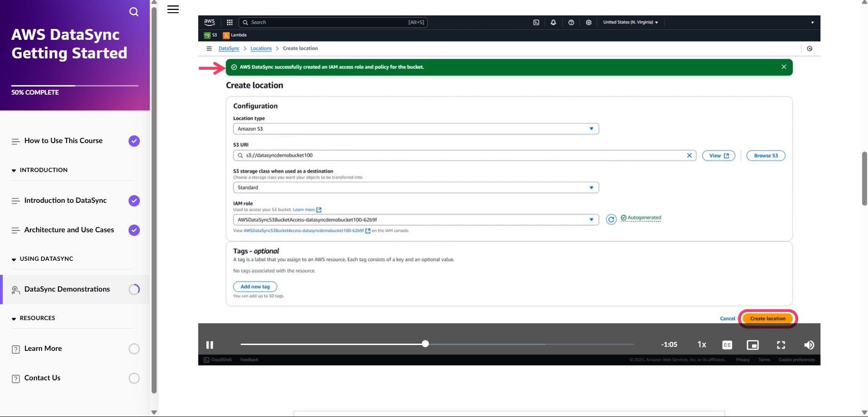Viewport: 868px width, 417px height.
Task: Click Cancel in Create location
Action: point(727,319)
